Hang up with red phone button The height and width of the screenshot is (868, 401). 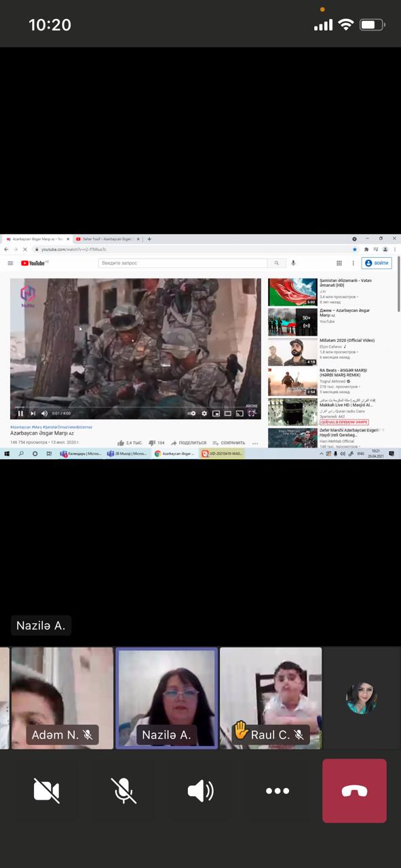354,791
